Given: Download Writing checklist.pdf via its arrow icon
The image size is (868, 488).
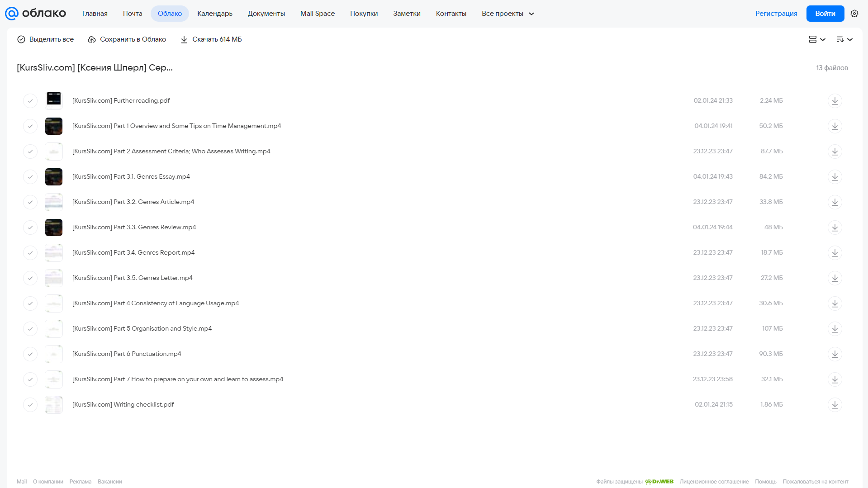Looking at the screenshot, I should pyautogui.click(x=835, y=404).
